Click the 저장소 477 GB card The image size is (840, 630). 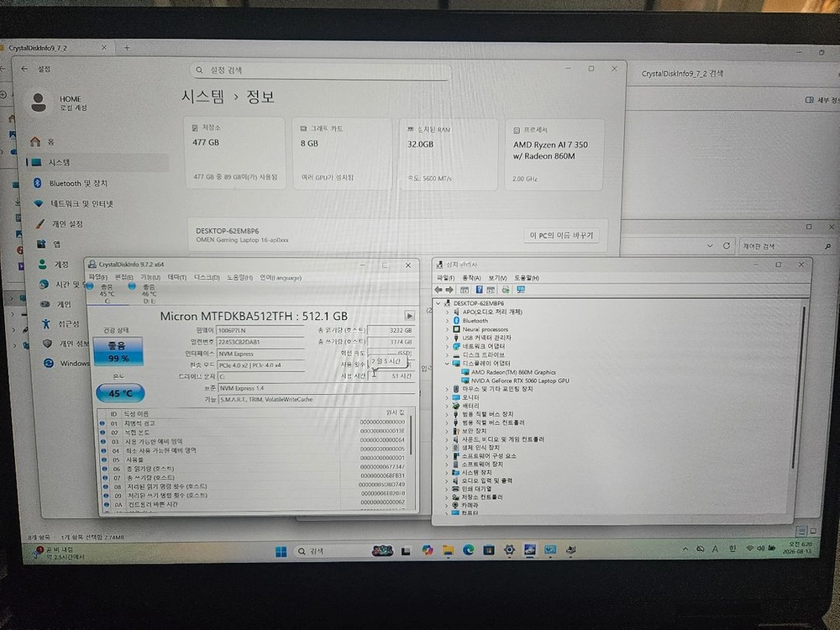point(234,153)
